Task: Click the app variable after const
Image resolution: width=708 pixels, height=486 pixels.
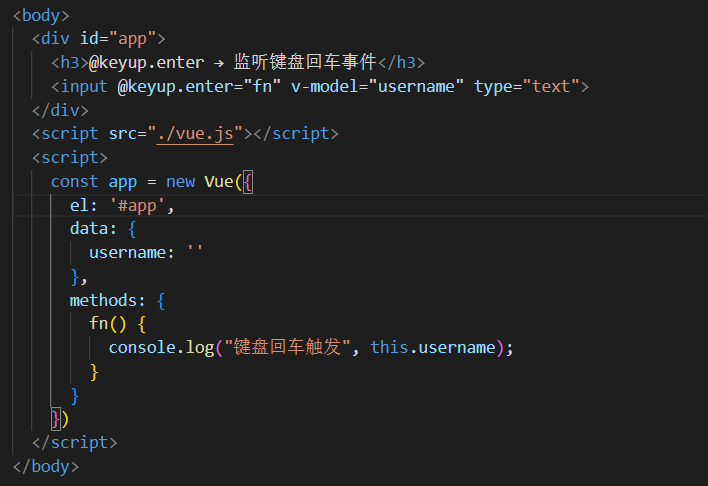Action: click(122, 182)
